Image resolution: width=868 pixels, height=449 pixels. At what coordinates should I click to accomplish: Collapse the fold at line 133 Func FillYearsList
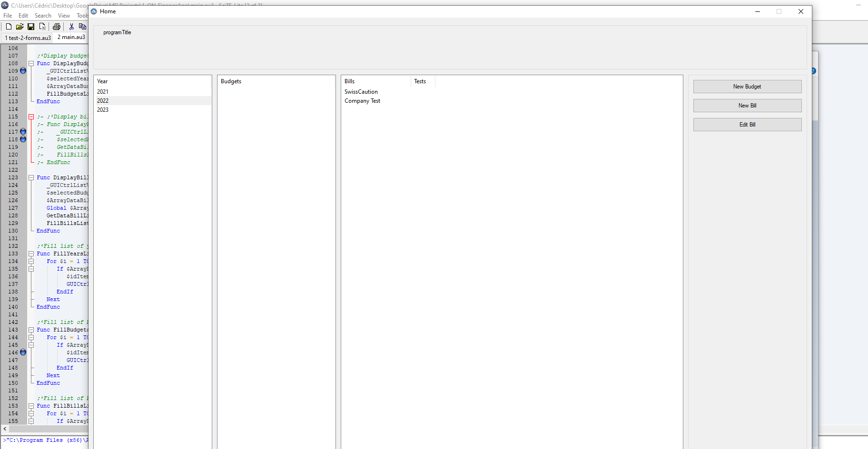(x=31, y=254)
